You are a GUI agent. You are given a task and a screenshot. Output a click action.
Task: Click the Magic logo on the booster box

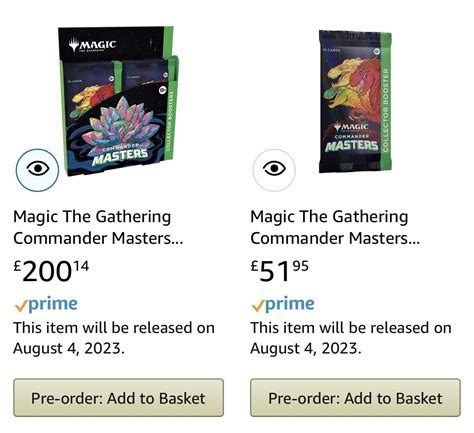pos(92,45)
